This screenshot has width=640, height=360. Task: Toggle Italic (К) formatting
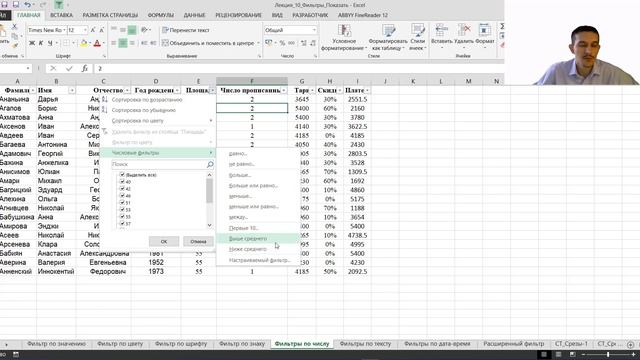(41, 43)
